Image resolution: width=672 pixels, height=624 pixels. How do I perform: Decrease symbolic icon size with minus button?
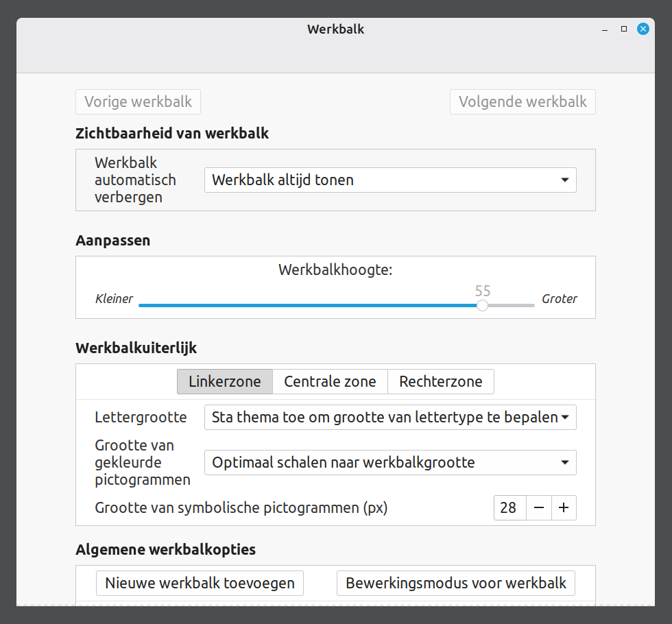point(539,508)
